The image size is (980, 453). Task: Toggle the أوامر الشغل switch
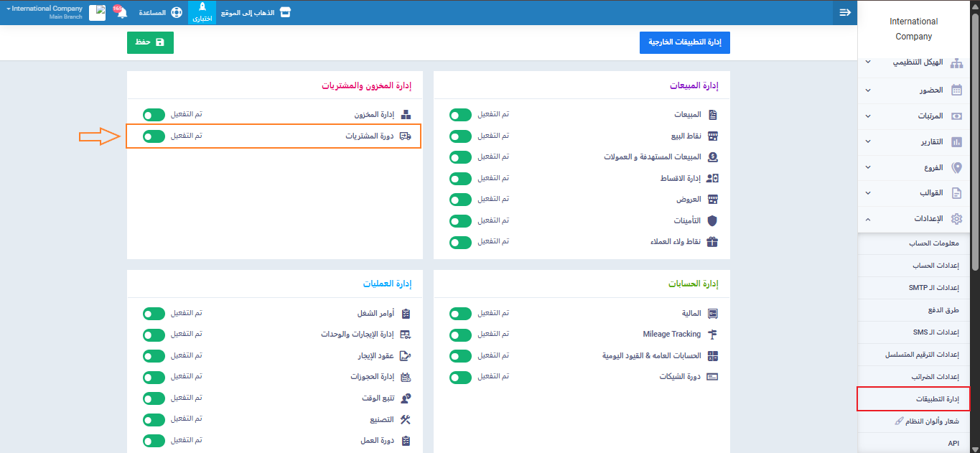tap(154, 314)
